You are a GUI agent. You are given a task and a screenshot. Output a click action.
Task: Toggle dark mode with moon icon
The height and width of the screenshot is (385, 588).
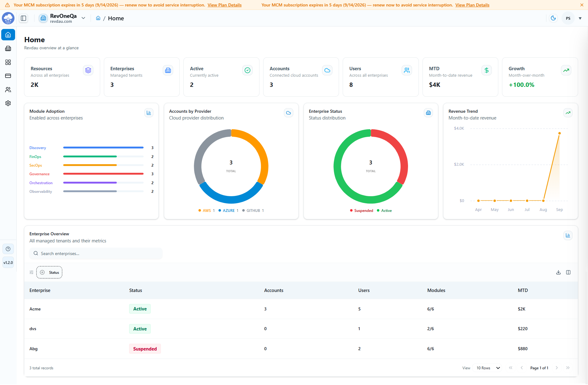click(553, 18)
